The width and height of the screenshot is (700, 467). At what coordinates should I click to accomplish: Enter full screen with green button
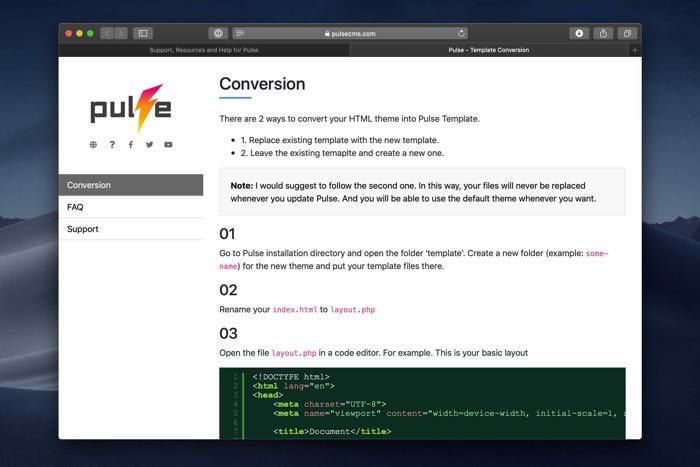90,33
